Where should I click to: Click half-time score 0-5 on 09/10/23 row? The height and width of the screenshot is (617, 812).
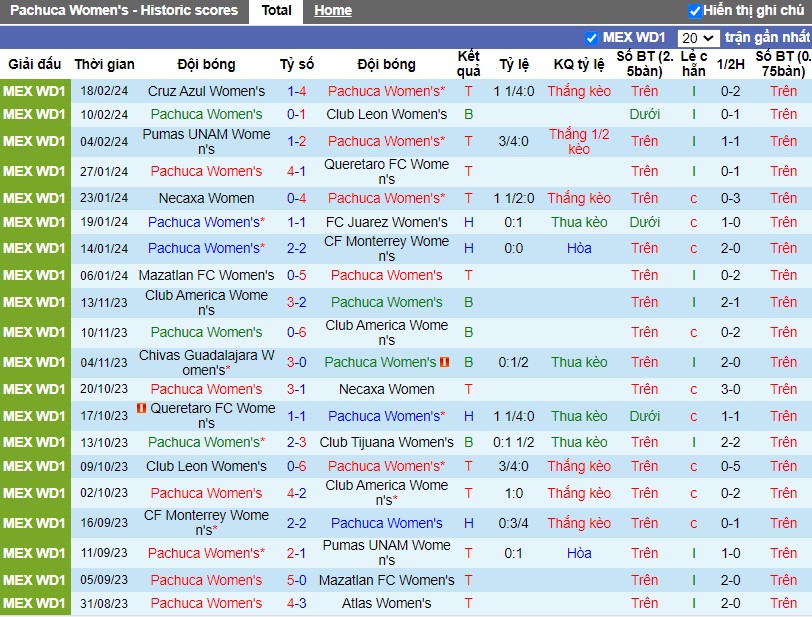[730, 466]
